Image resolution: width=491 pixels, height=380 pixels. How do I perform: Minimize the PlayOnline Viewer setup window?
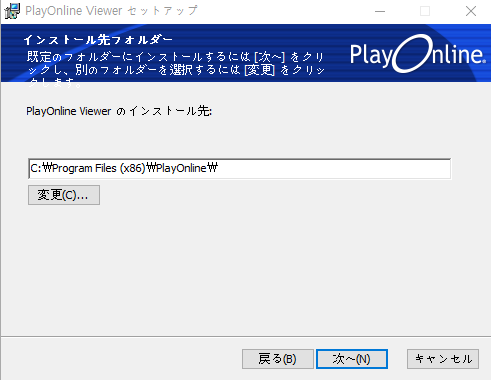[x=380, y=11]
